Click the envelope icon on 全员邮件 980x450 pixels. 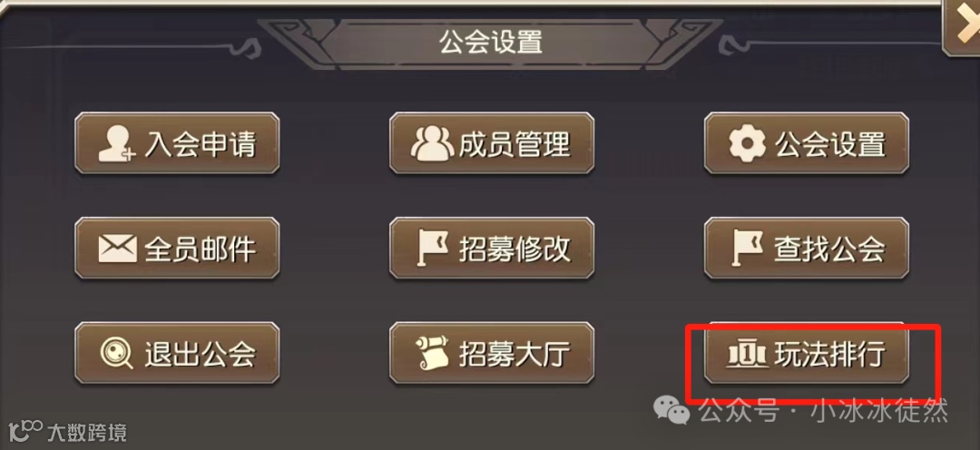click(117, 249)
